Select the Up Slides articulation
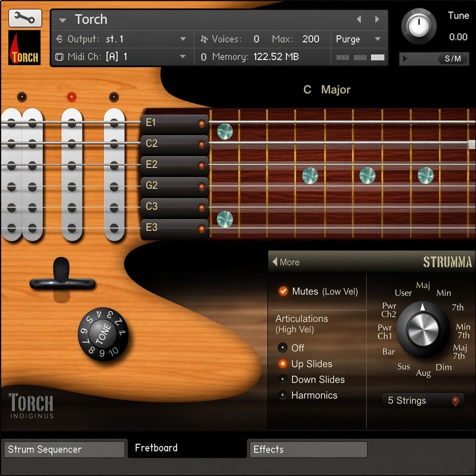476x476 pixels. (x=282, y=364)
